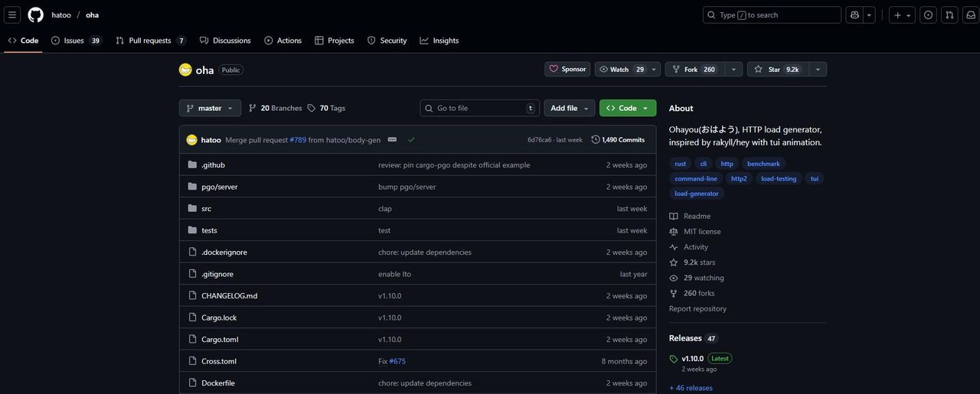This screenshot has height=394, width=980.
Task: Select the rust topic tag
Action: [680, 164]
